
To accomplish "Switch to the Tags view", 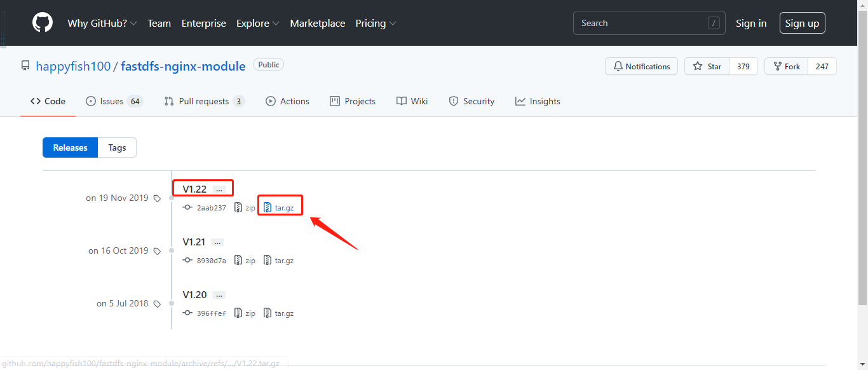I will 117,147.
